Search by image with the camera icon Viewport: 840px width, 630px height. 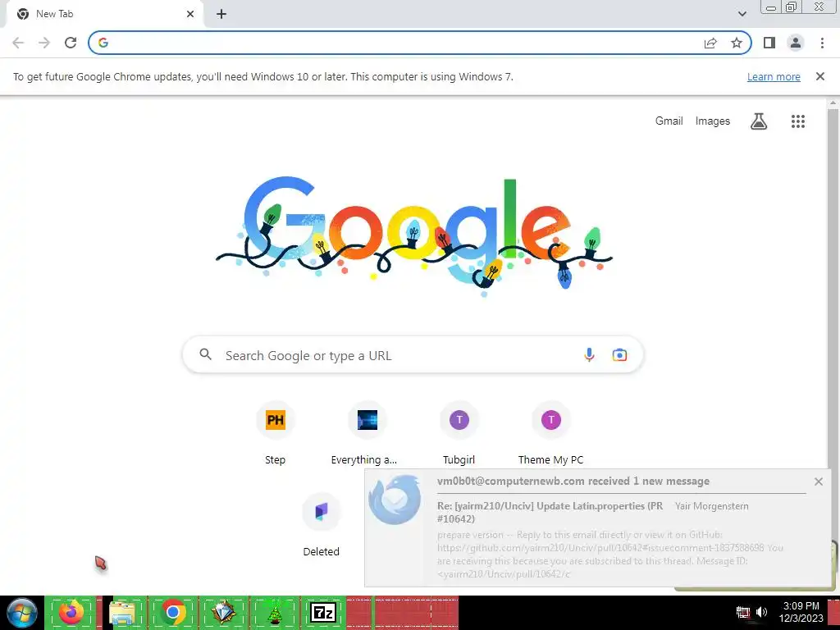click(619, 354)
